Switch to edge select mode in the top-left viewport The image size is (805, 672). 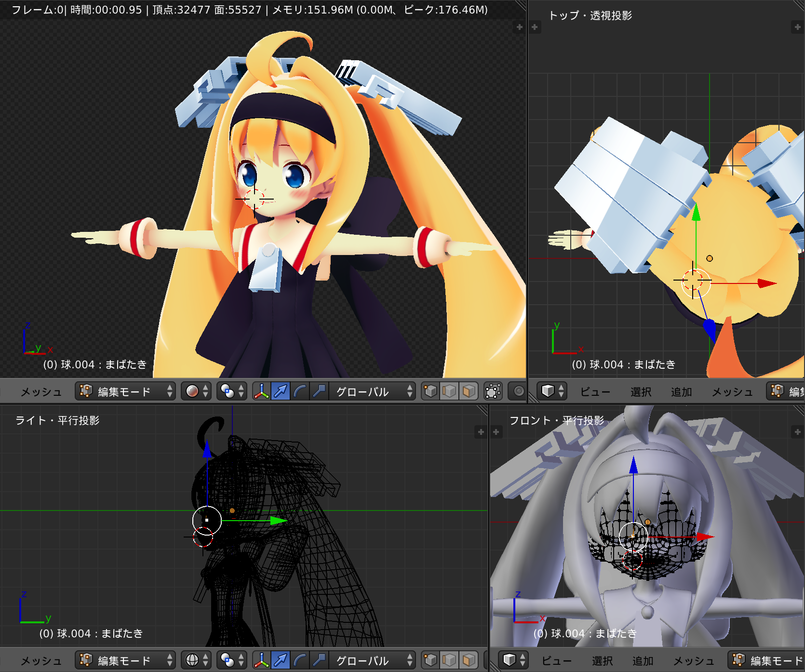(x=449, y=391)
